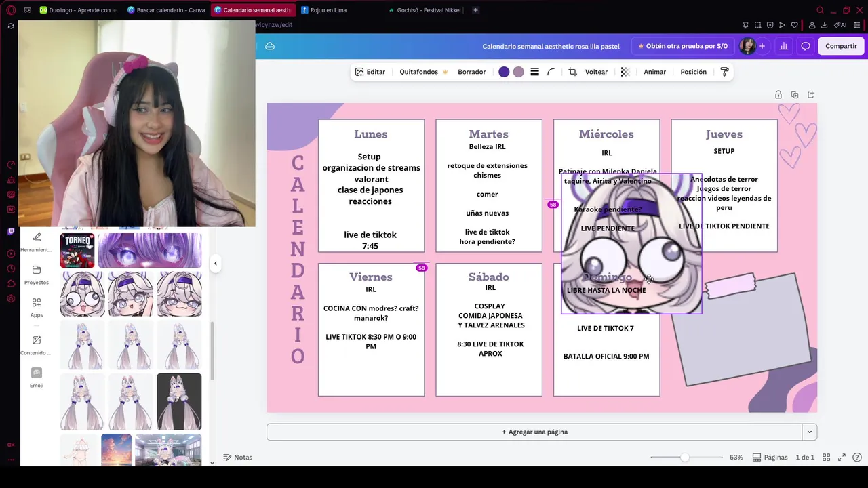868x488 pixels.
Task: Open the Herramientas sidebar panel
Action: pyautogui.click(x=37, y=242)
